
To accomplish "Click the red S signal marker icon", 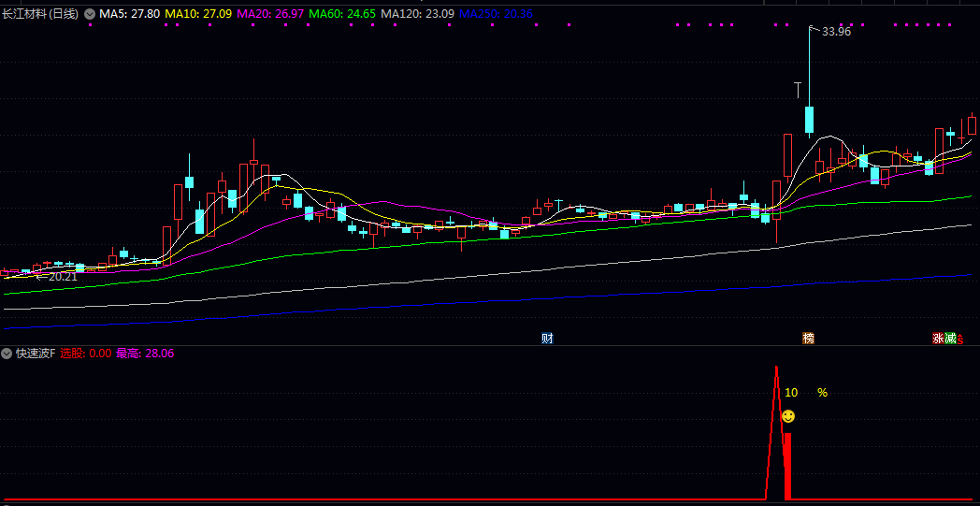I will 960,340.
